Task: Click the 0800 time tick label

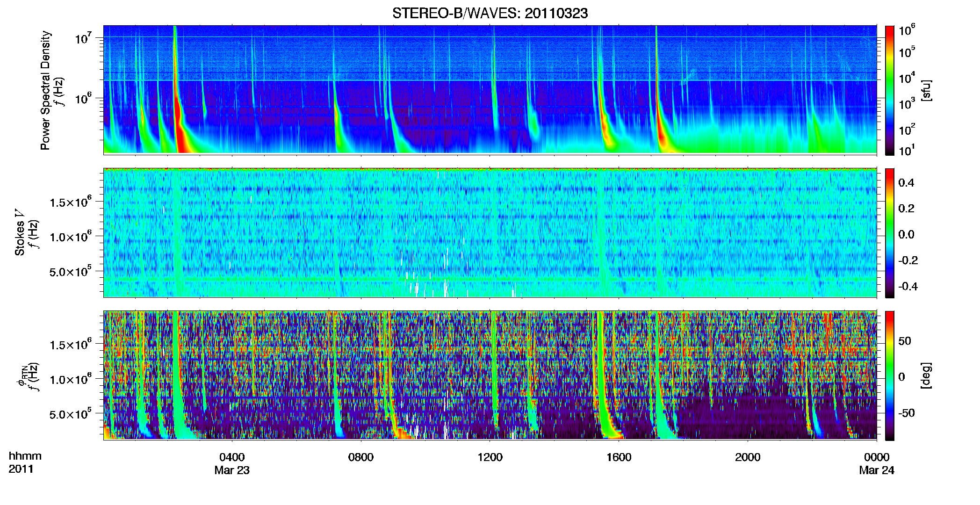Action: coord(361,457)
